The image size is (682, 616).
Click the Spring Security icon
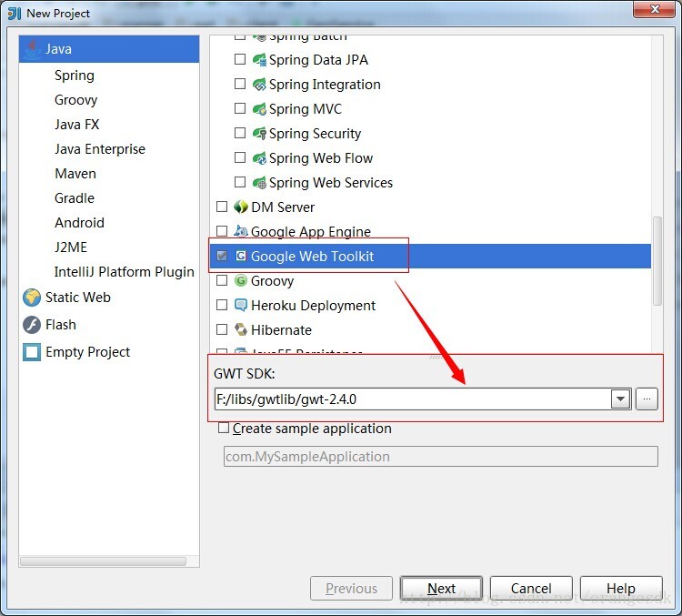pos(259,133)
